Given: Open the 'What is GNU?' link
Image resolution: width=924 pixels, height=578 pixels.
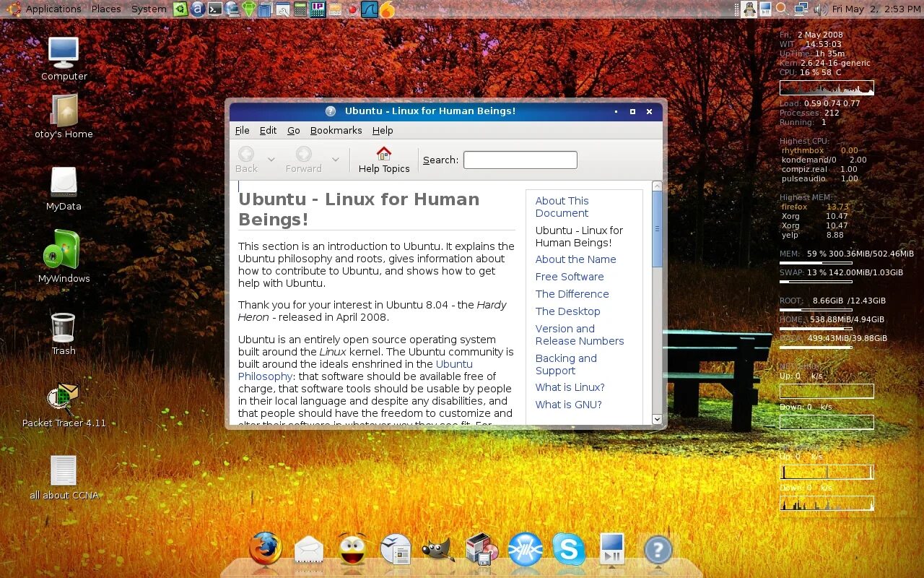Looking at the screenshot, I should coord(568,405).
